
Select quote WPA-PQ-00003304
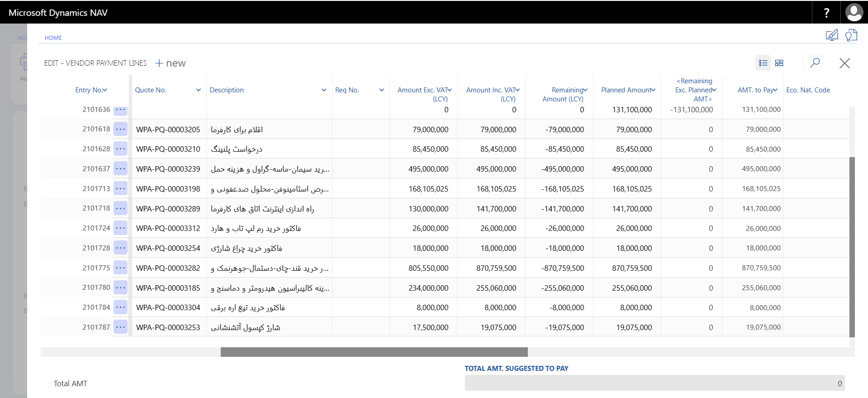168,307
